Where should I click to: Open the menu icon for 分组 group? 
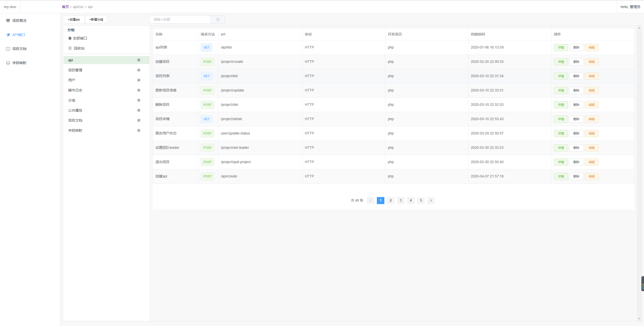tap(139, 100)
